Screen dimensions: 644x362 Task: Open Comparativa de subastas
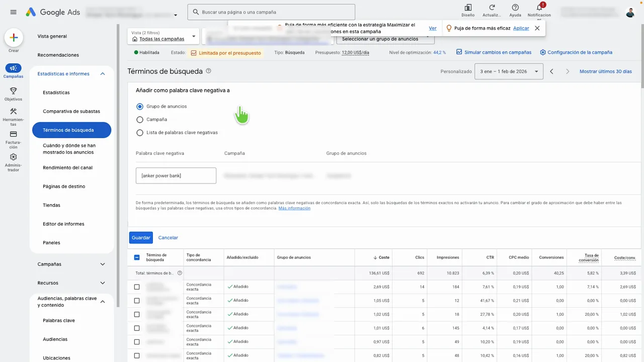(71, 111)
